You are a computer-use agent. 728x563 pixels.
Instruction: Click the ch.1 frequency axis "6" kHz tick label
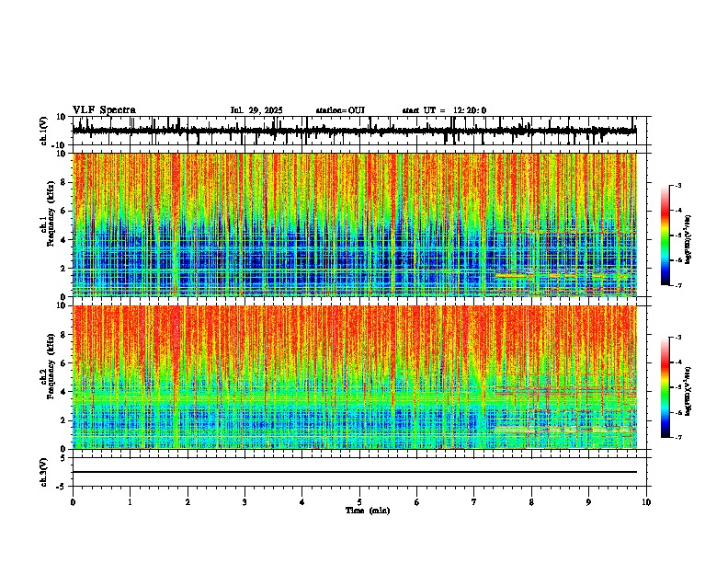pos(63,211)
